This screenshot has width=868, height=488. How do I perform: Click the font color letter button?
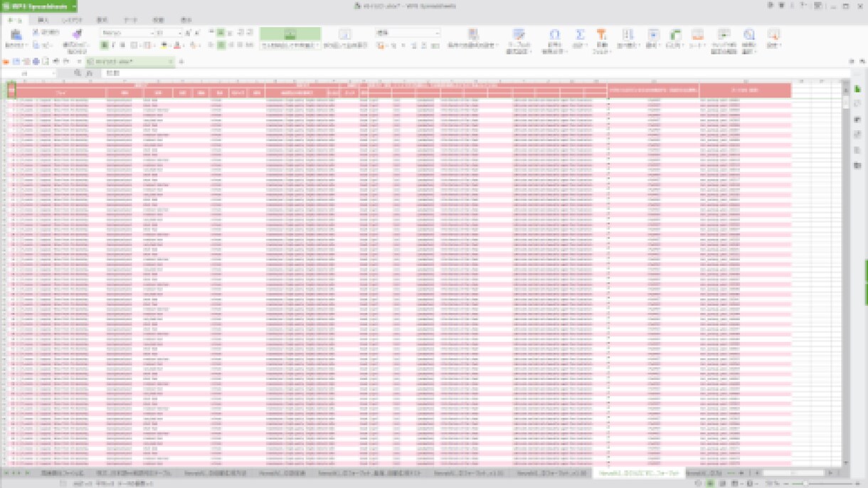coord(178,46)
